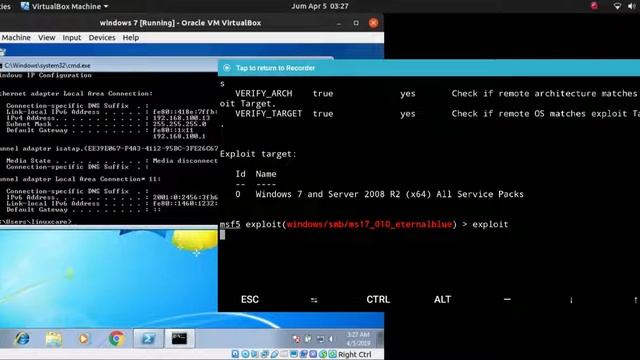Viewport: 640px width, 360px height.
Task: Minimize the windows 7 VirtualBox window
Action: (x=339, y=23)
